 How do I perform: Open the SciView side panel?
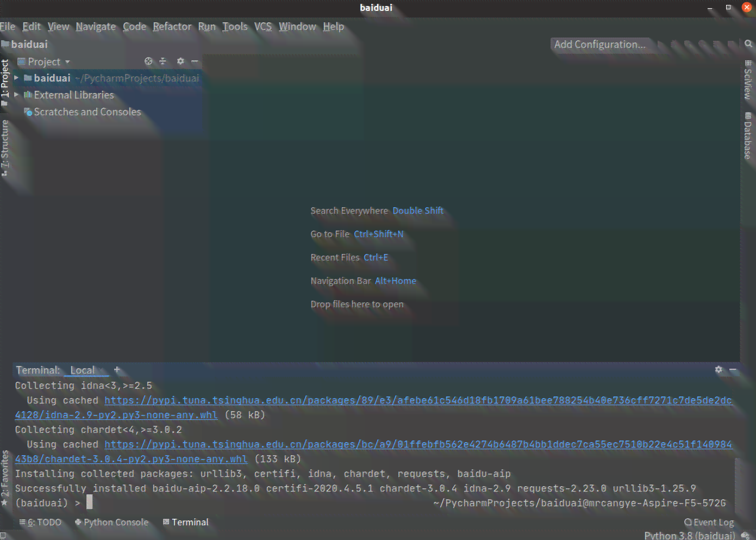coord(748,80)
